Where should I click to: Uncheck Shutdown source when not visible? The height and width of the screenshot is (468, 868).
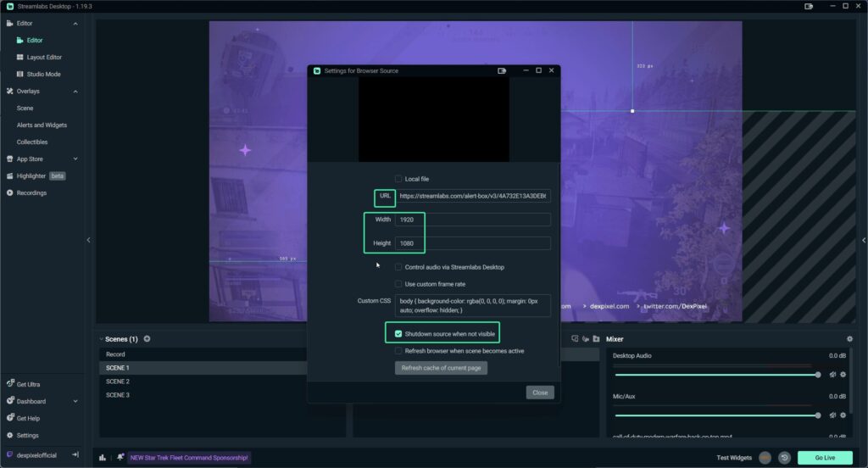click(398, 334)
